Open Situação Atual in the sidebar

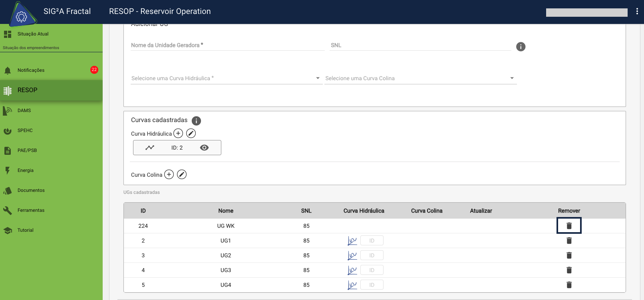click(x=33, y=34)
